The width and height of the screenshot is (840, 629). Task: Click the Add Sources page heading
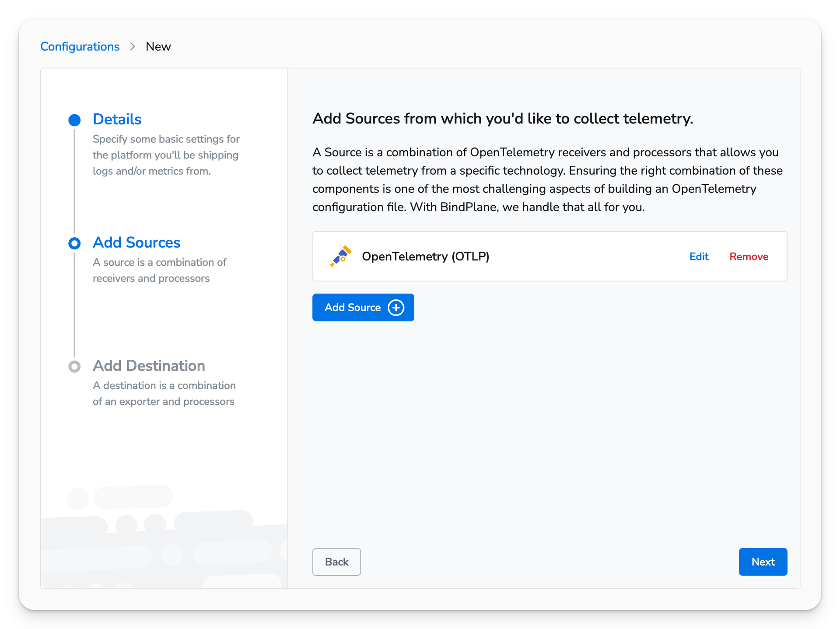pos(503,119)
